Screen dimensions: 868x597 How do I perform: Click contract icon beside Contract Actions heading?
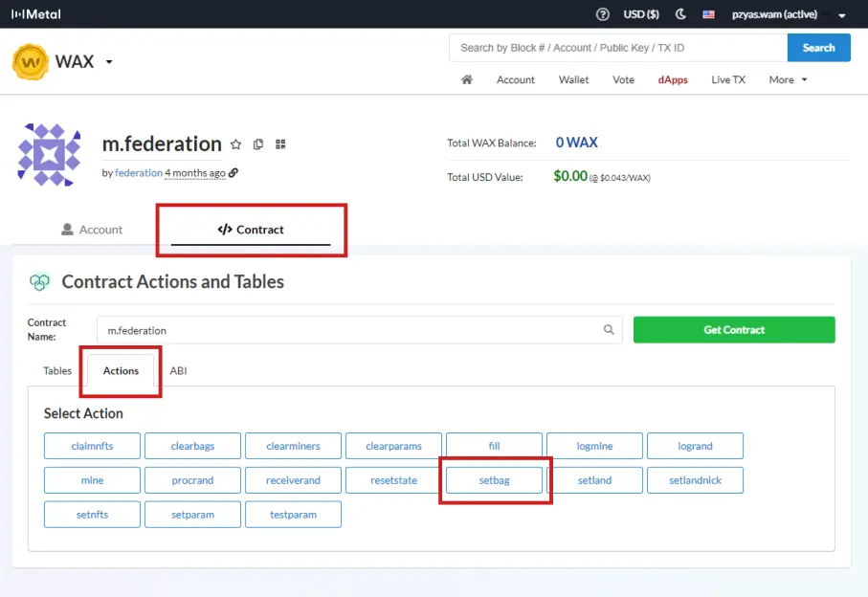pos(39,281)
